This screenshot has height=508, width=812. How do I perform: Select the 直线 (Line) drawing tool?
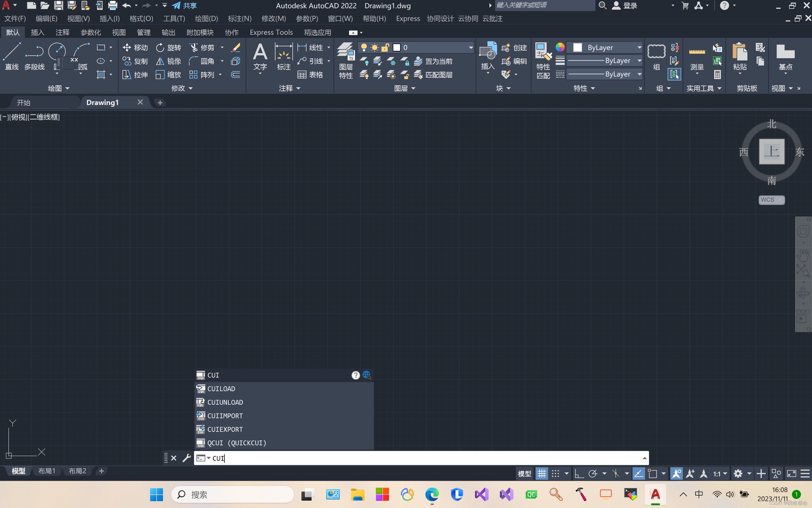point(11,56)
